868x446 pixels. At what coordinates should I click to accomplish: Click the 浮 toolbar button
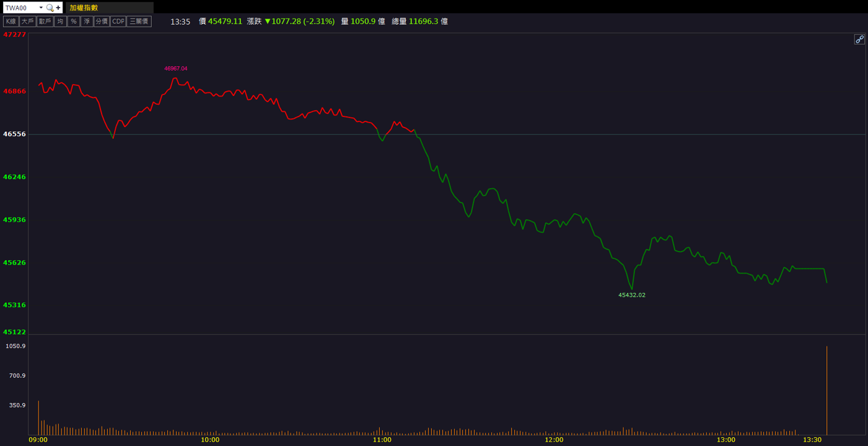pyautogui.click(x=87, y=21)
